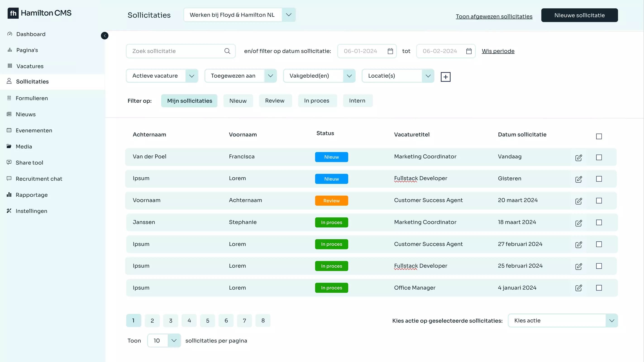Check the Janssen Stephanie row checkbox
The width and height of the screenshot is (644, 362).
[599, 222]
